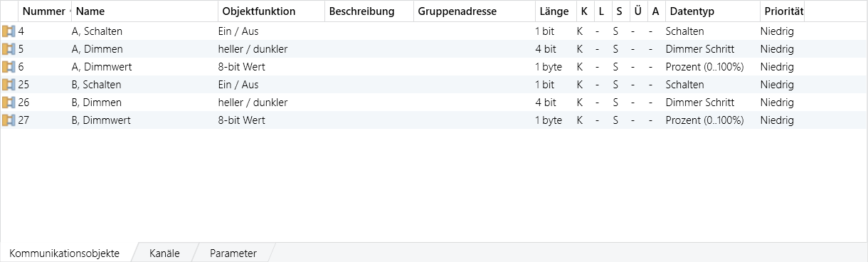Viewport: 868px width, 262px height.
Task: Sort by the Nummer column header
Action: click(x=44, y=11)
